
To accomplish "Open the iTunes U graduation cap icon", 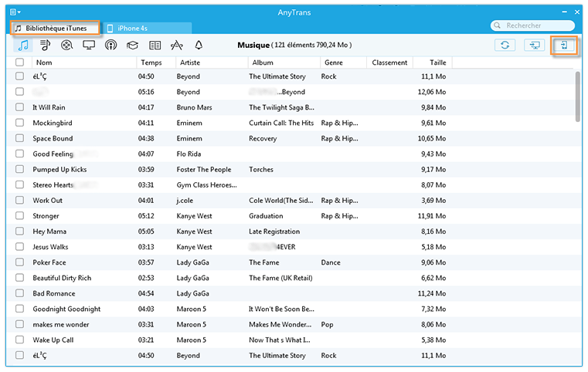I will click(132, 46).
